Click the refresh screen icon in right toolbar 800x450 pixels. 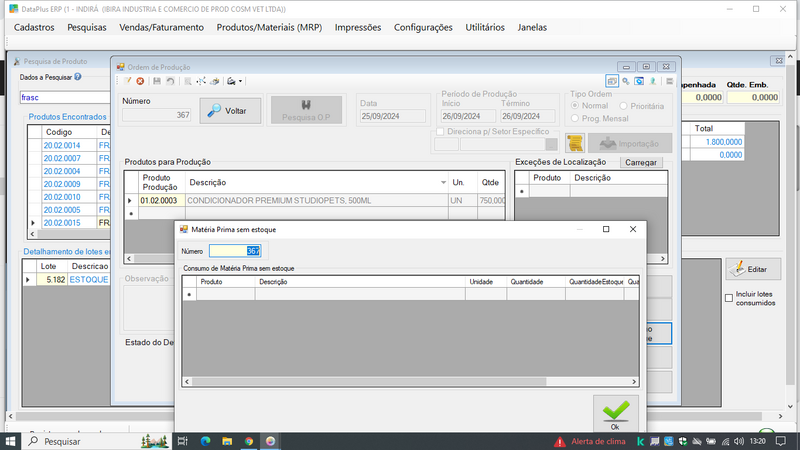click(x=639, y=81)
